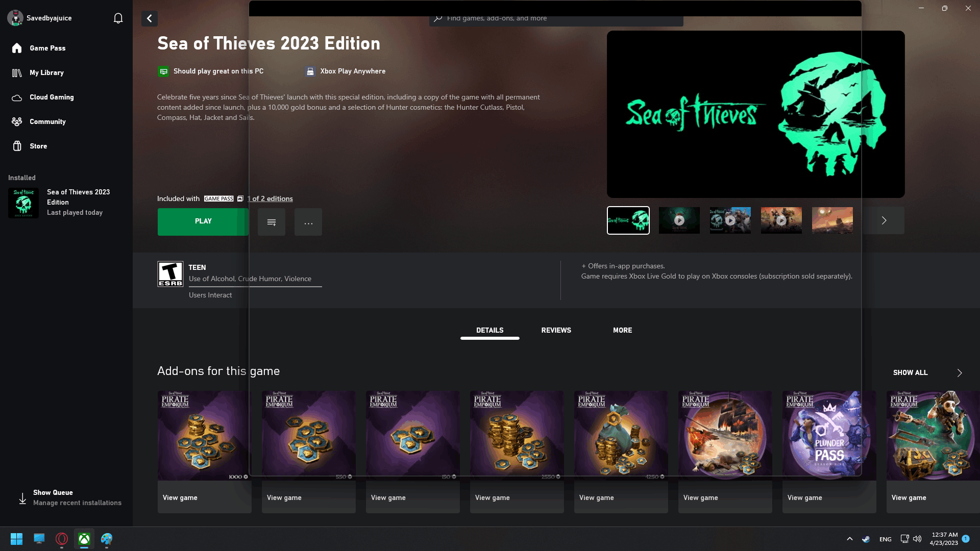Play the fourth media video thumbnail
Image resolution: width=980 pixels, height=551 pixels.
point(781,220)
